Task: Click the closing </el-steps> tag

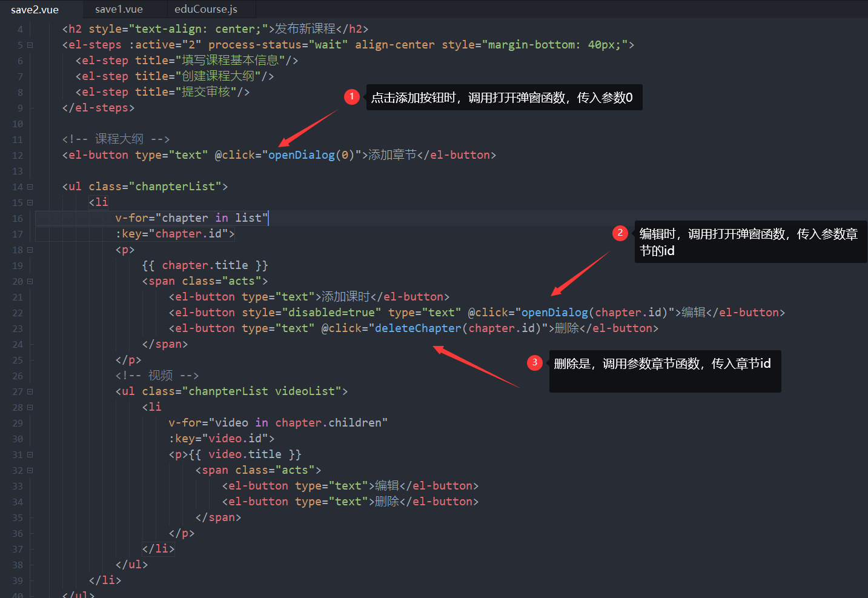Action: [x=98, y=108]
